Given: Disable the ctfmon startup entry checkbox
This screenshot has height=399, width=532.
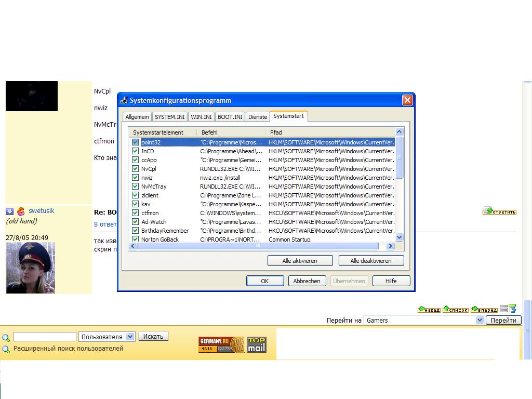Looking at the screenshot, I should 135,213.
